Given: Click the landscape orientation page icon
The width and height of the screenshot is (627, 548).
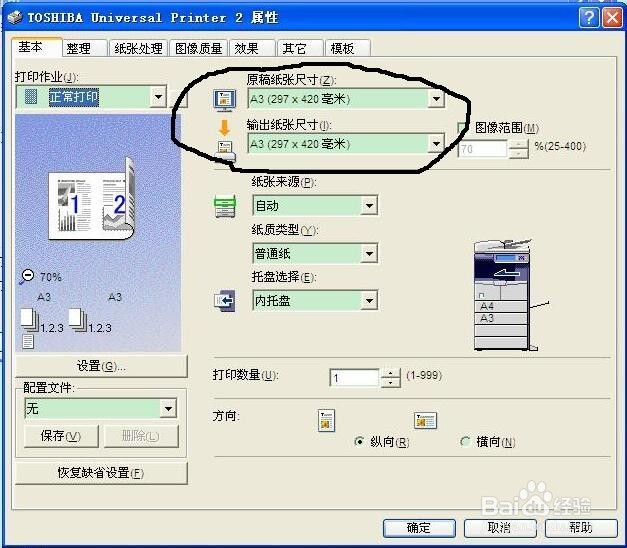Looking at the screenshot, I should (x=425, y=420).
